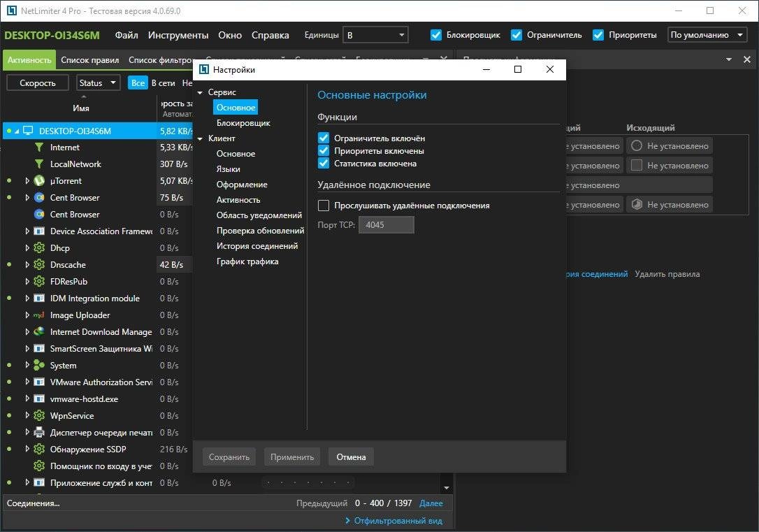The height and width of the screenshot is (532, 759).
Task: Switch to the Активность tab
Action: tap(29, 60)
